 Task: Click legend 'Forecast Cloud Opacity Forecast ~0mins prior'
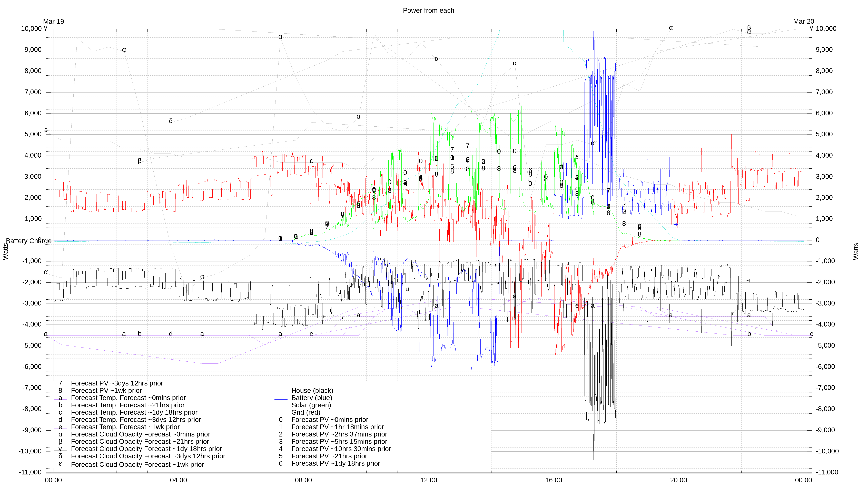click(x=141, y=434)
